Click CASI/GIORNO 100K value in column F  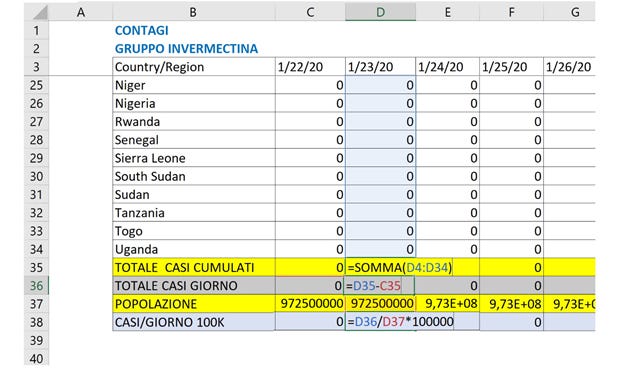tap(511, 322)
